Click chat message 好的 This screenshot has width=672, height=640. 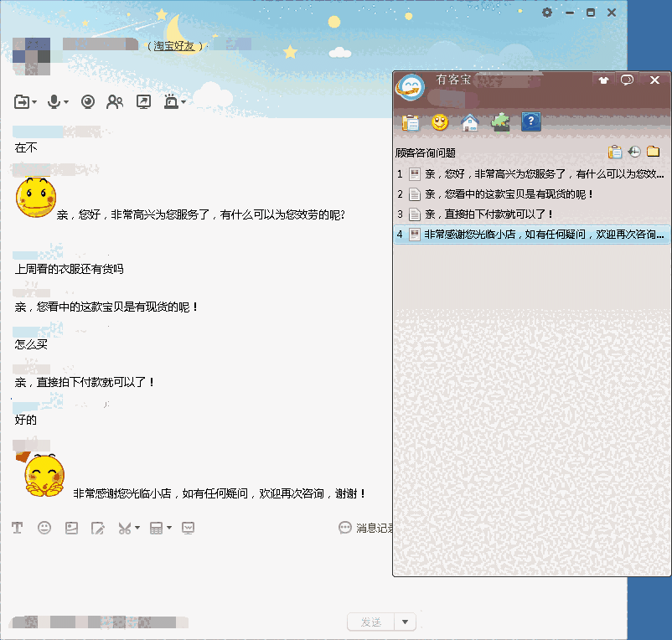26,420
